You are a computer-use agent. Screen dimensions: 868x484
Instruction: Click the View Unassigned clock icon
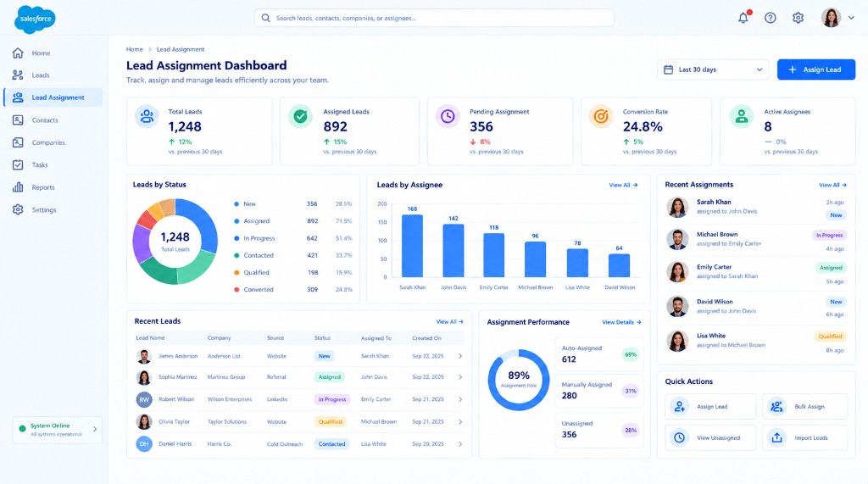click(x=679, y=437)
